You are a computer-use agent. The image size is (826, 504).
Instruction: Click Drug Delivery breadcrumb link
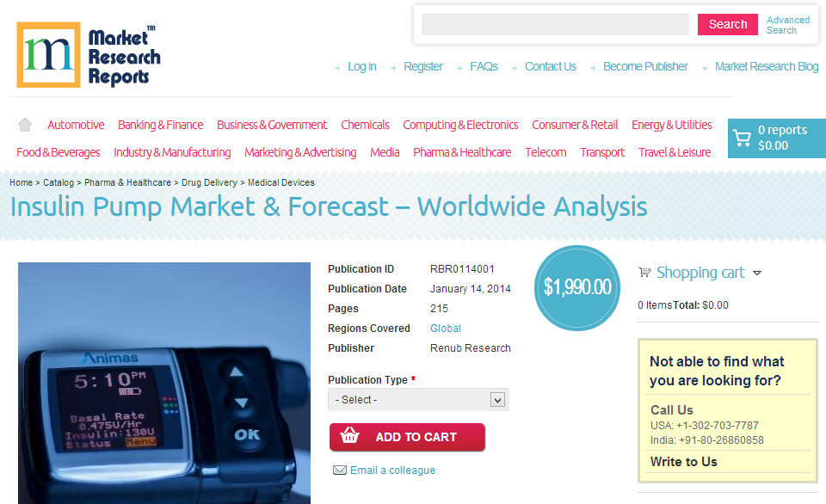pos(209,182)
